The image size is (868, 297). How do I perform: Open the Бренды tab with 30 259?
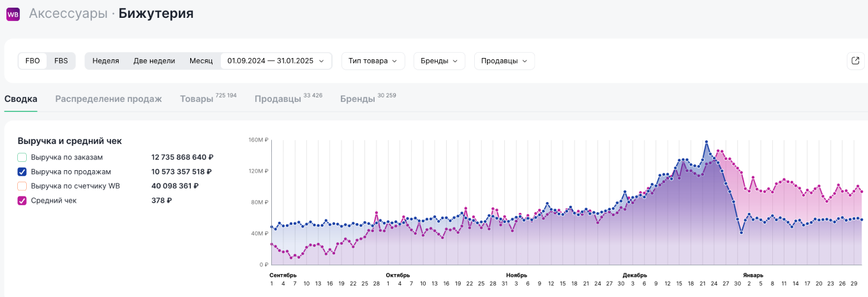click(357, 99)
